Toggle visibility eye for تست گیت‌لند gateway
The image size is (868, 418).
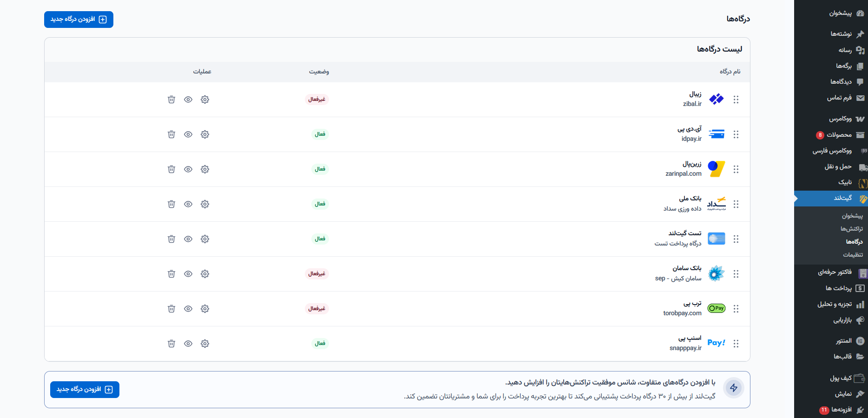(x=188, y=239)
